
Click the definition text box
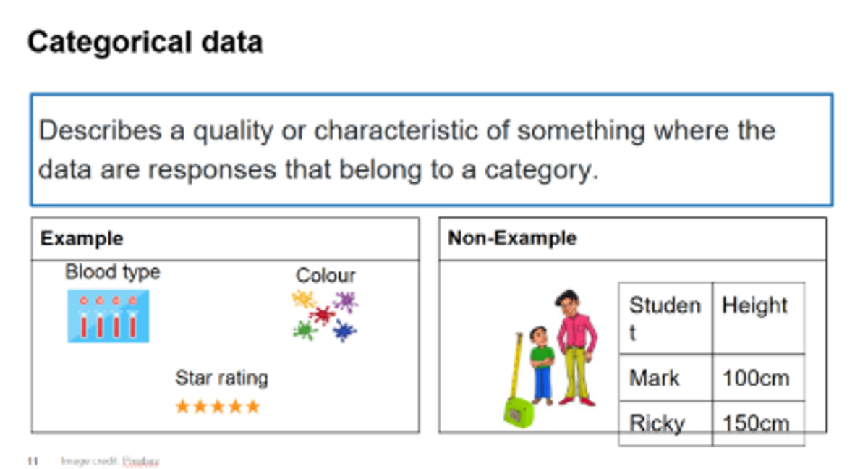click(432, 150)
